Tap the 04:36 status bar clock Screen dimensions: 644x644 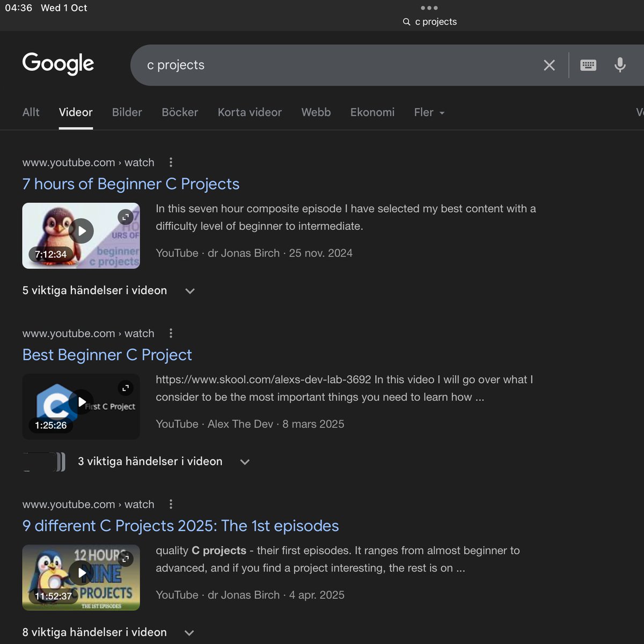click(x=18, y=8)
